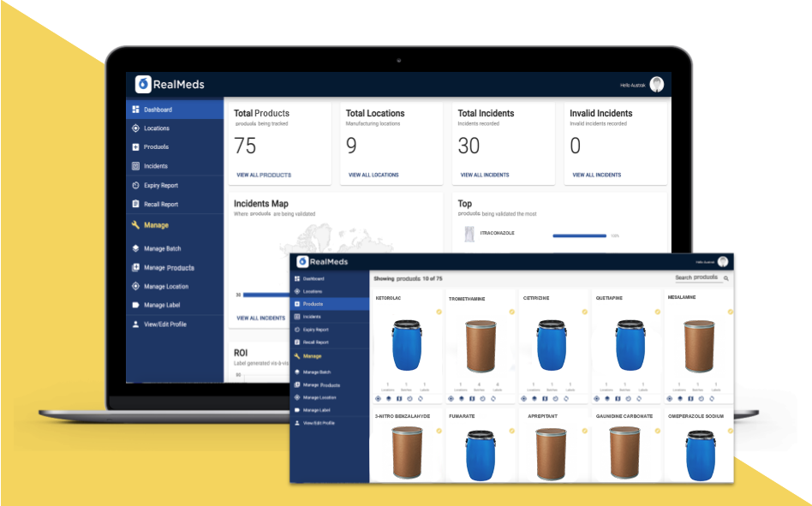Viewport: 812px width, 506px height.
Task: Click the user avatar in the laptop window header
Action: 657,84
